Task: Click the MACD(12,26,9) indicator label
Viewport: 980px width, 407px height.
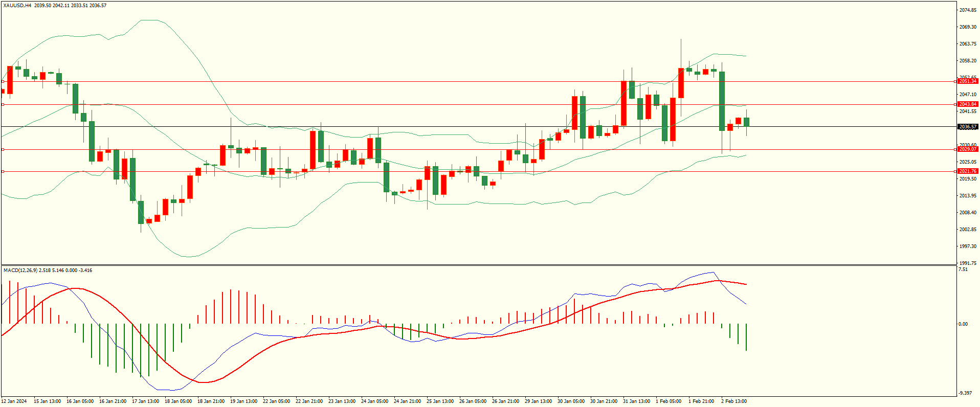Action: (20, 270)
